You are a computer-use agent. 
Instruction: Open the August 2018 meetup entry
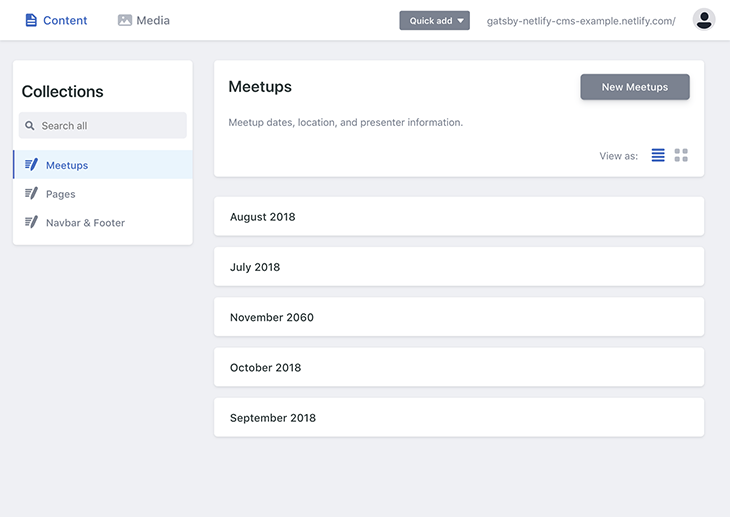[x=459, y=217]
